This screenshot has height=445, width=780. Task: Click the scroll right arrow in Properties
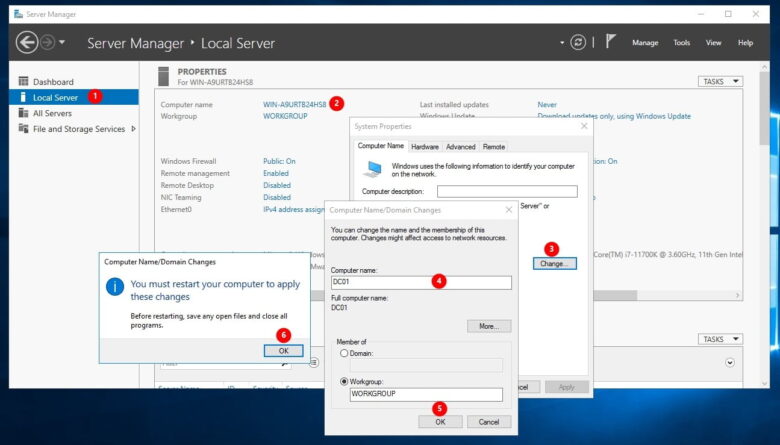[737, 295]
